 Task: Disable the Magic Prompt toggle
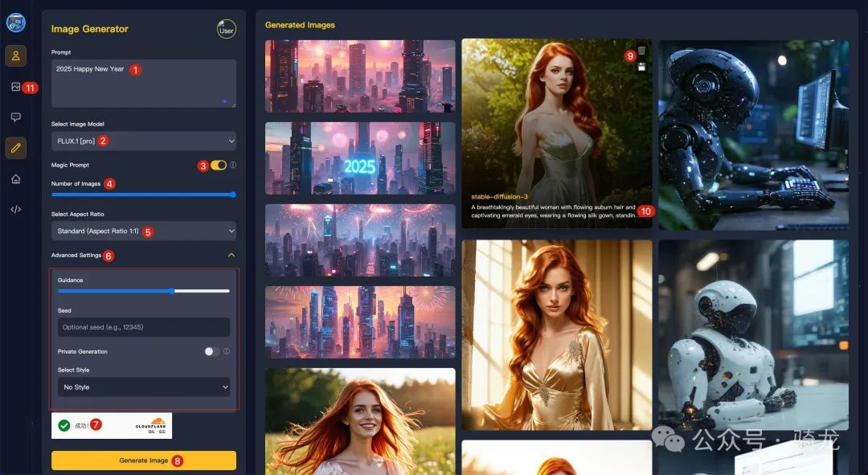pos(218,165)
